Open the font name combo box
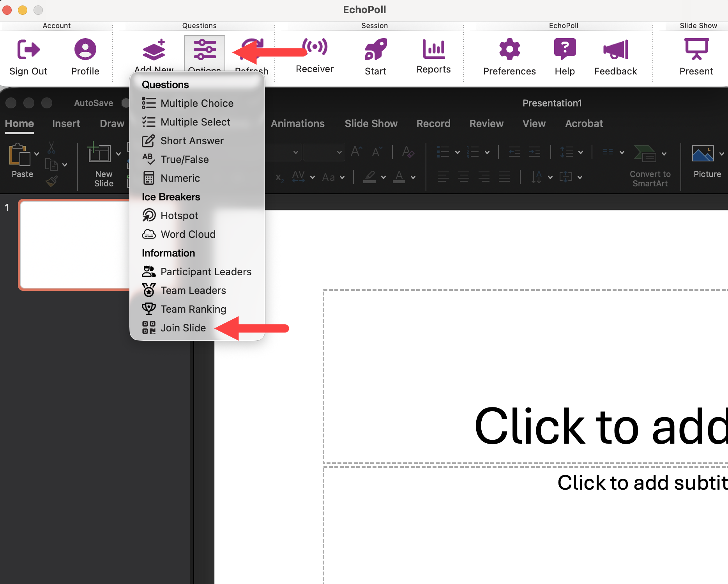Screen dimensions: 728x584 283,152
